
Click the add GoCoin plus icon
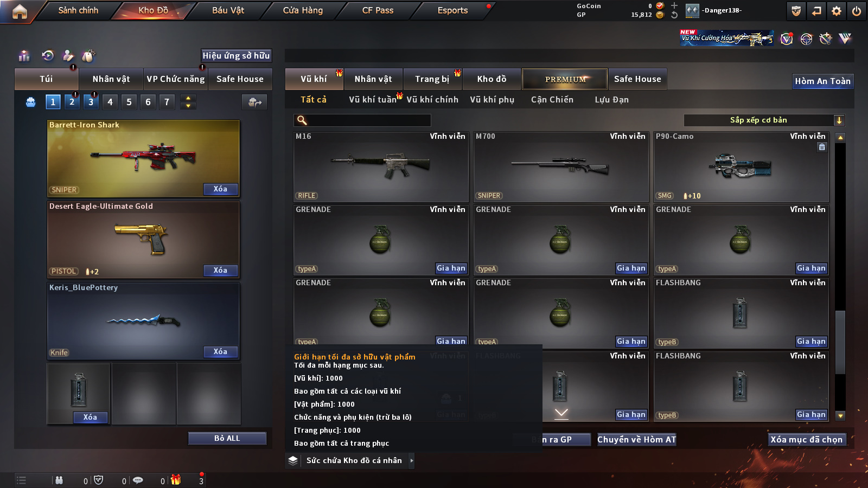click(674, 6)
